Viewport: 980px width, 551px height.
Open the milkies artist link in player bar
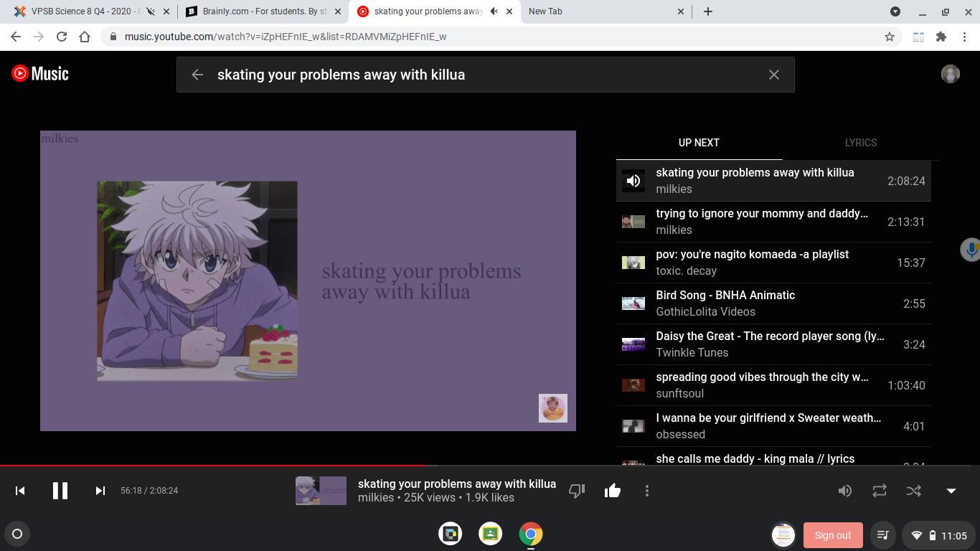pyautogui.click(x=376, y=497)
